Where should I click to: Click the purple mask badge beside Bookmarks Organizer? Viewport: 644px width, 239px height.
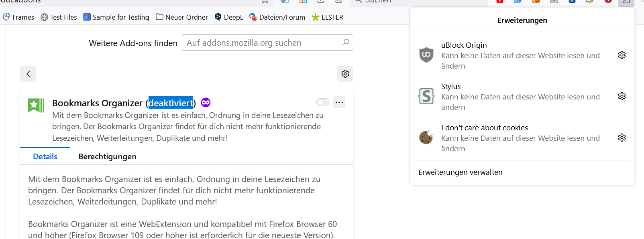pyautogui.click(x=206, y=103)
